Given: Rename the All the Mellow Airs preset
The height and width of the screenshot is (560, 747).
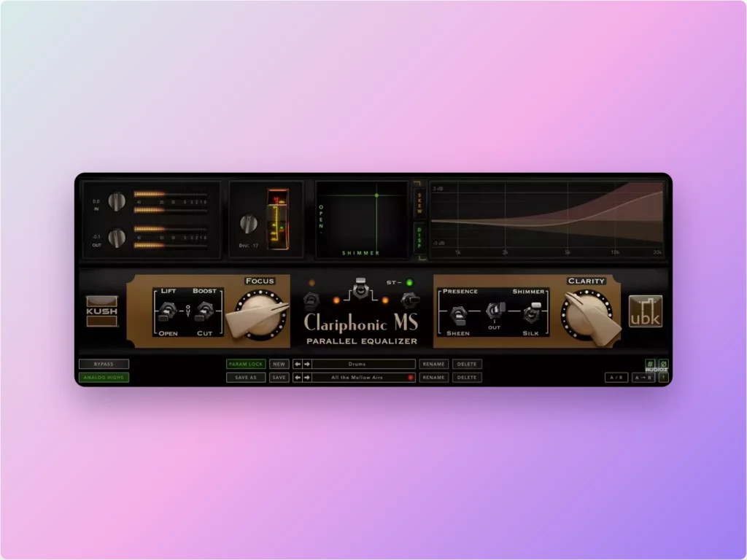Looking at the screenshot, I should click(433, 378).
